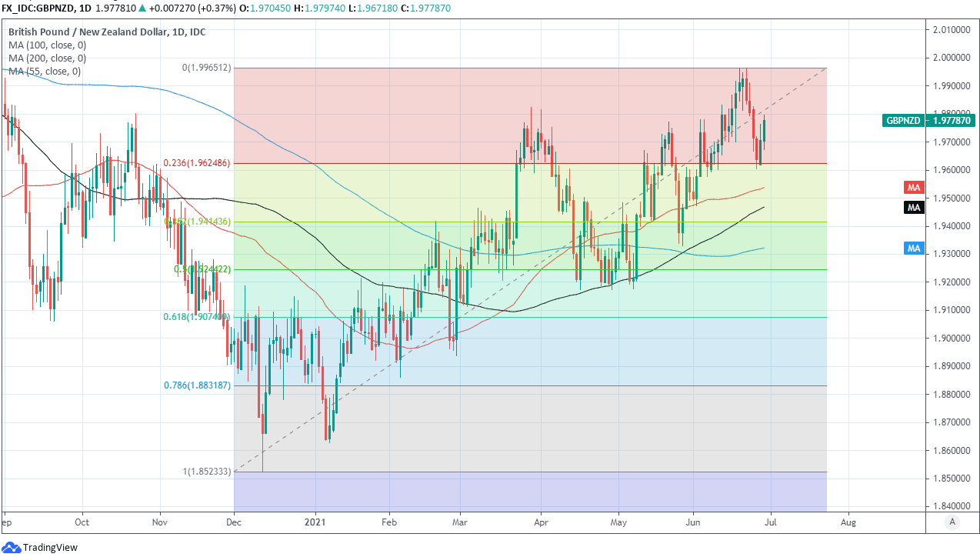The image size is (980, 557).
Task: Click the black MA label on price axis
Action: (x=913, y=208)
